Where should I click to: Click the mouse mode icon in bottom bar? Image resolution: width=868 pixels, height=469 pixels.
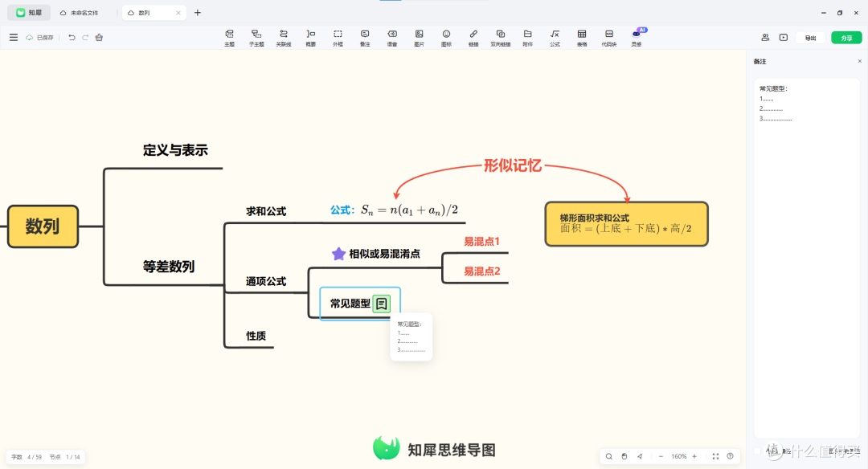624,456
